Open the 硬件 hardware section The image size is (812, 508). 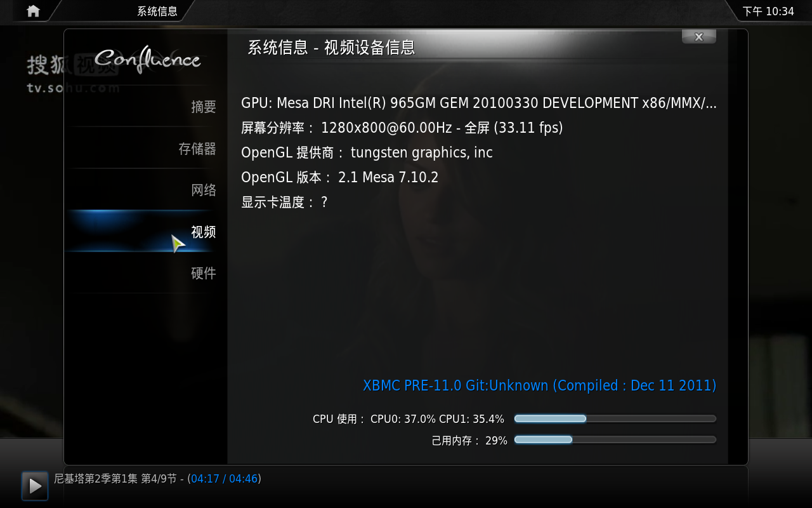[x=146, y=273]
